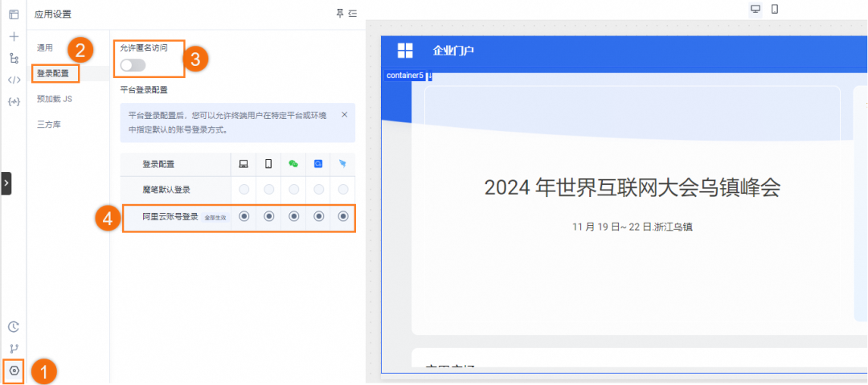Screen dimensions: 868x385
Task: Click the 应用设置 panel title
Action: click(x=53, y=14)
